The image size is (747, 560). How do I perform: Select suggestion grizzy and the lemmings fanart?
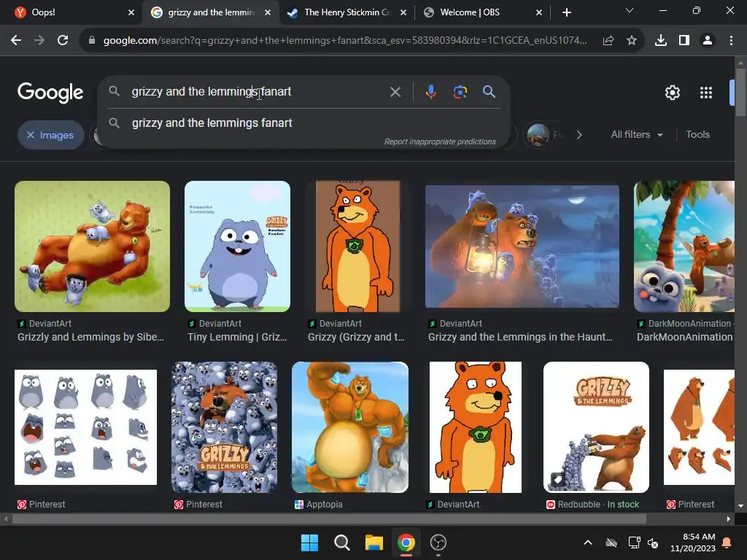303,122
